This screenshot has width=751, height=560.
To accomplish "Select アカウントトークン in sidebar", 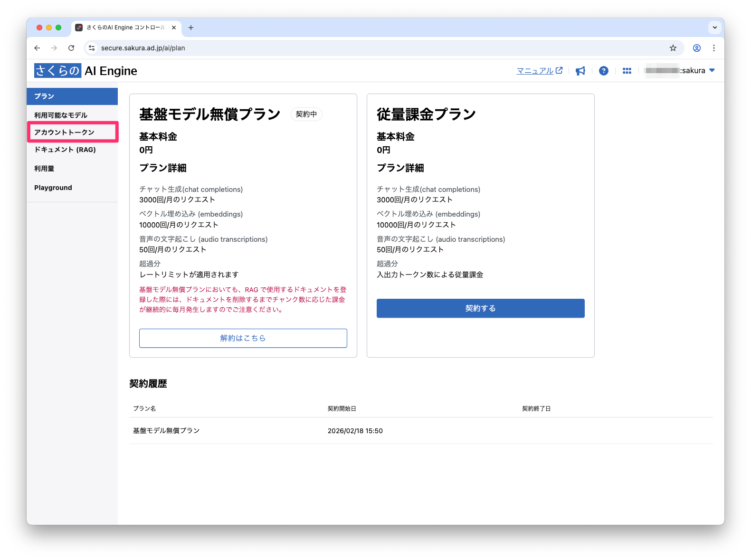I will [64, 132].
